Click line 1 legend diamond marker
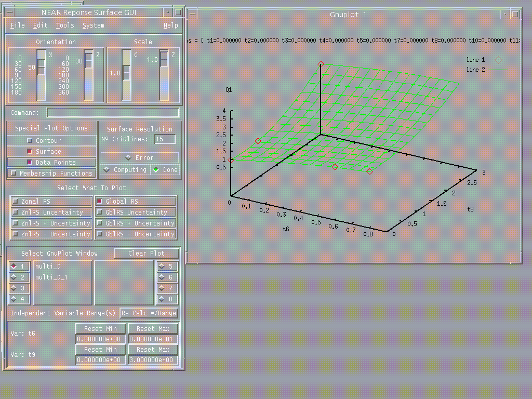Viewport: 532px width, 399px height. pos(498,60)
